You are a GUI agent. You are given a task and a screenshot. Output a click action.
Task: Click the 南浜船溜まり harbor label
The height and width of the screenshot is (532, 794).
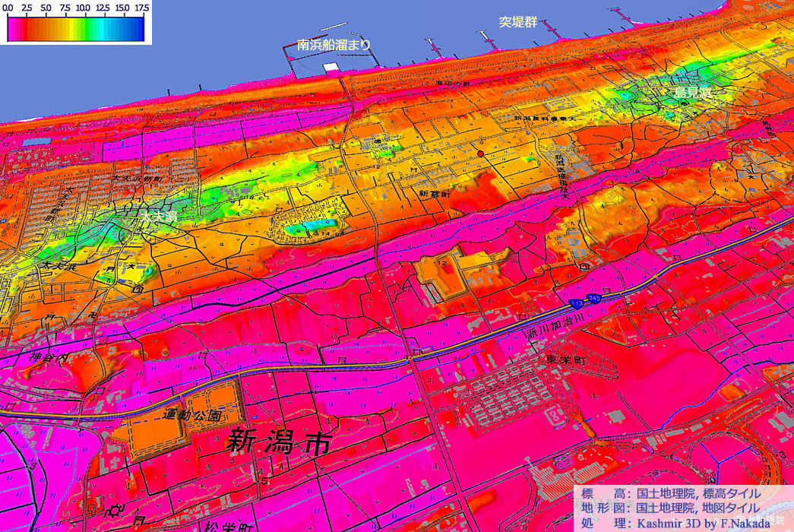coord(334,45)
